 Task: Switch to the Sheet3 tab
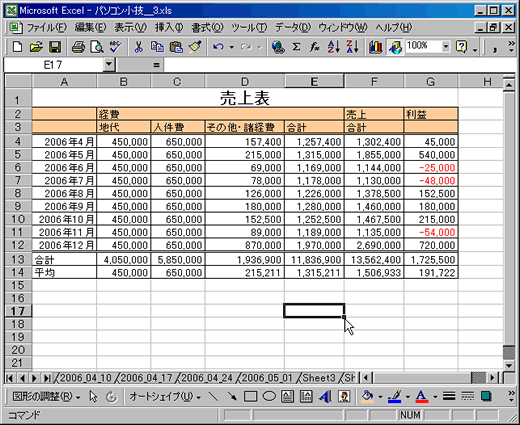319,378
